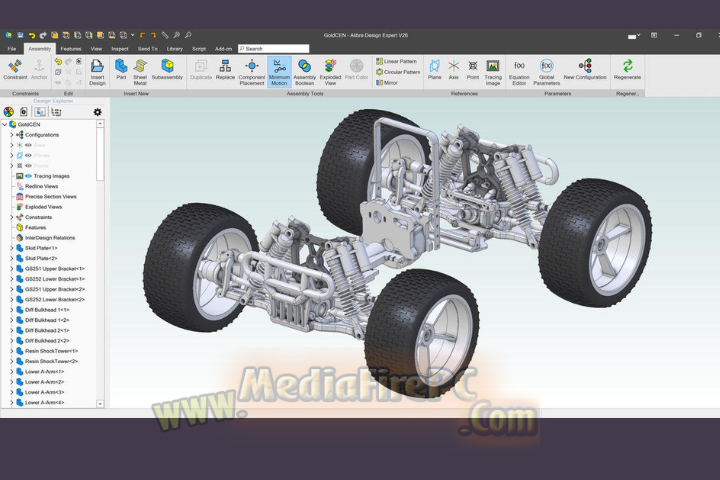Select GS252 Lower Bracket<2> in tree

pyautogui.click(x=55, y=299)
